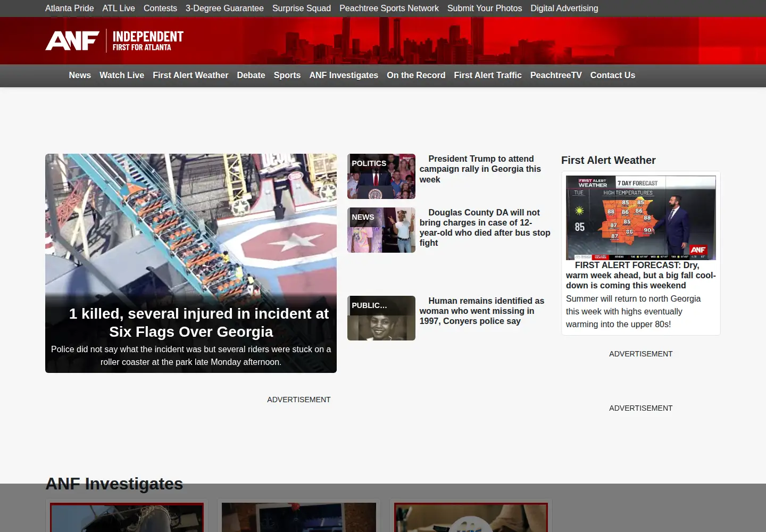The height and width of the screenshot is (532, 766).
Task: Open 3-Degree Guarantee link
Action: (224, 9)
